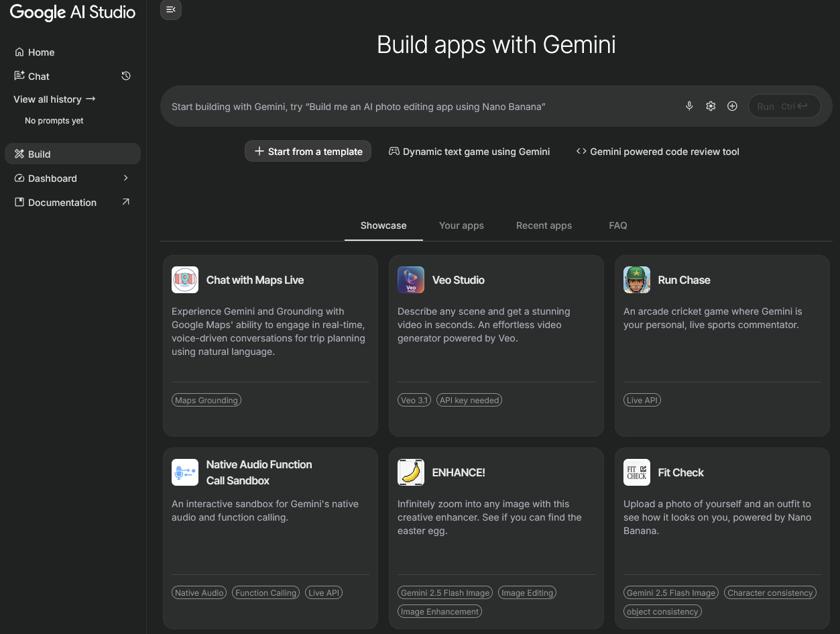Open the Chat with Maps Live card title

[x=255, y=280]
